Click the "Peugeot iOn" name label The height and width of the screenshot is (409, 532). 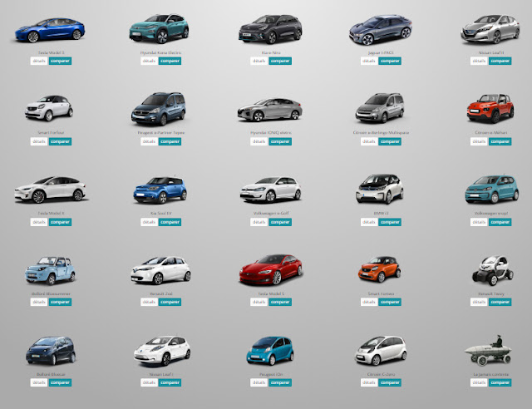coord(271,374)
